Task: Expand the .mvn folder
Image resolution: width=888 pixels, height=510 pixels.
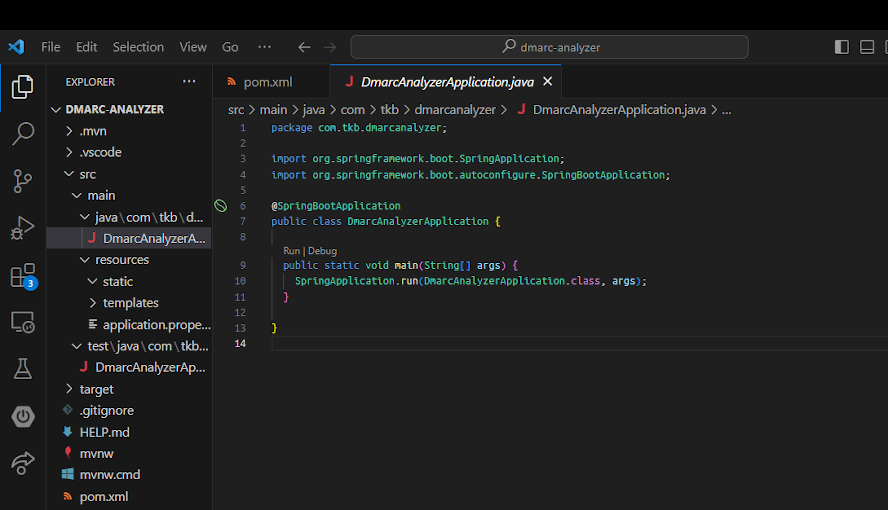Action: coord(130,131)
